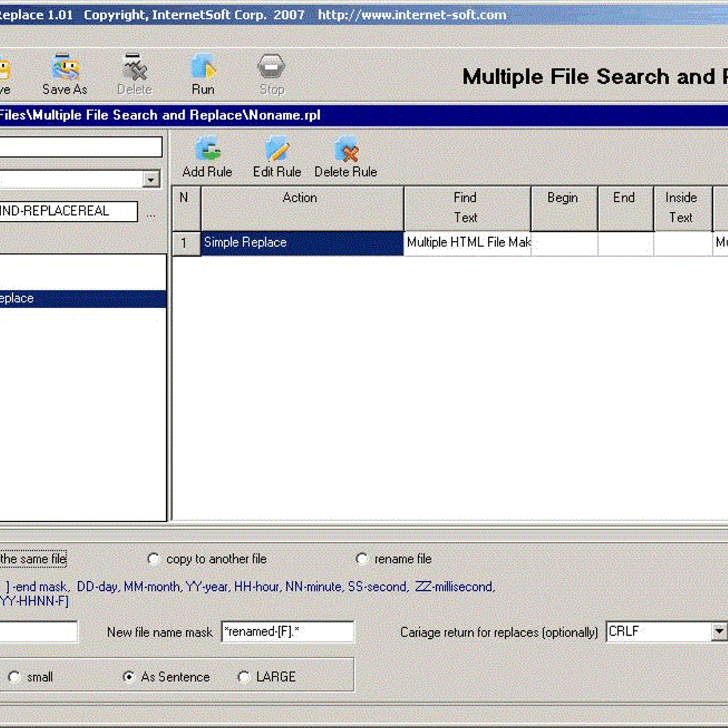Click the Delete toolbar icon
Image resolution: width=728 pixels, height=728 pixels.
click(x=135, y=70)
